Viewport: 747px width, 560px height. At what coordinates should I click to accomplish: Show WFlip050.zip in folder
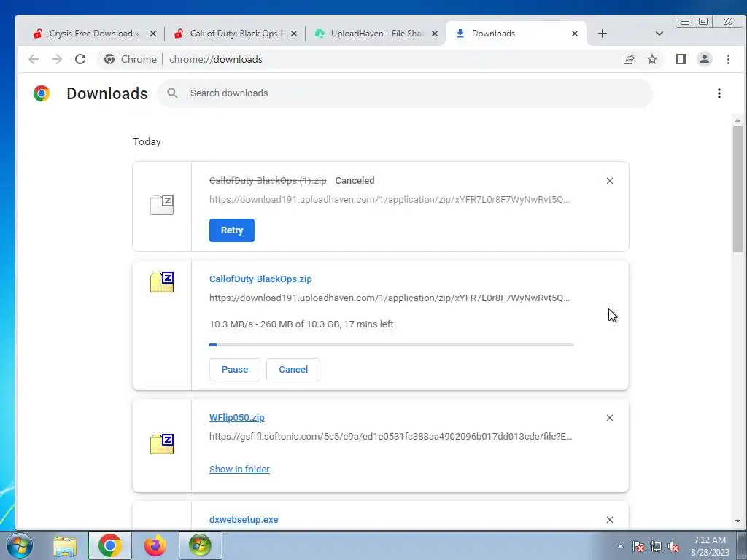[x=239, y=469]
